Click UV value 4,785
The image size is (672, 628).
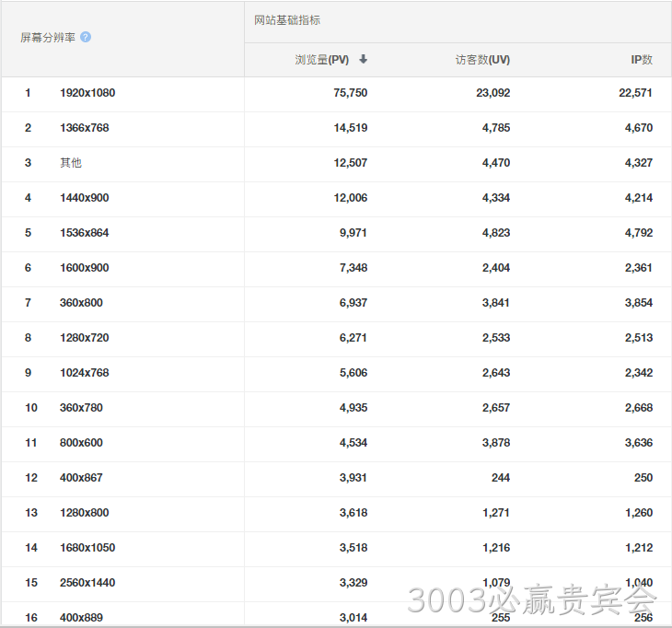pos(496,128)
